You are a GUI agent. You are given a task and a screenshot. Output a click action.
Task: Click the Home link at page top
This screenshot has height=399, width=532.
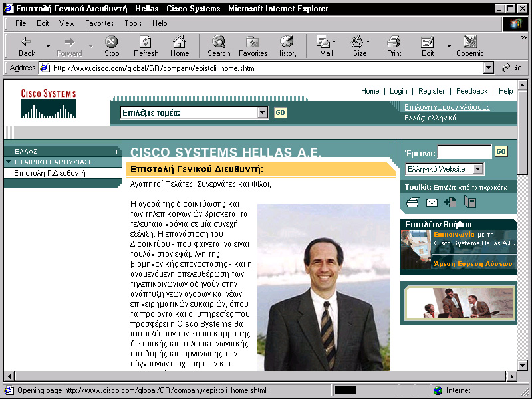pyautogui.click(x=370, y=91)
